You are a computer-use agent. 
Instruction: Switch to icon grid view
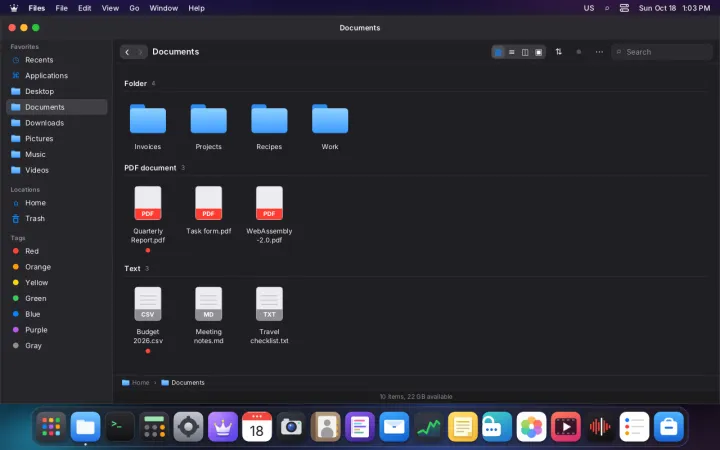point(498,52)
